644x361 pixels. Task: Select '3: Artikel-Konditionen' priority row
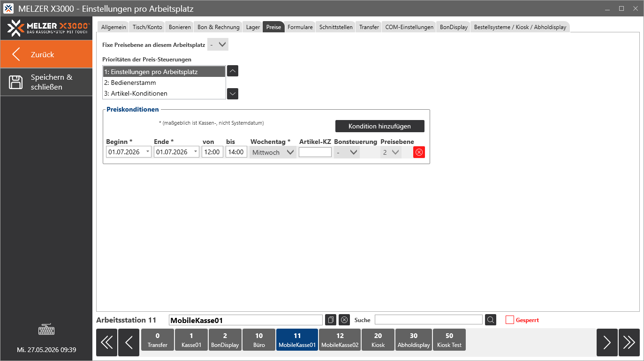(164, 93)
